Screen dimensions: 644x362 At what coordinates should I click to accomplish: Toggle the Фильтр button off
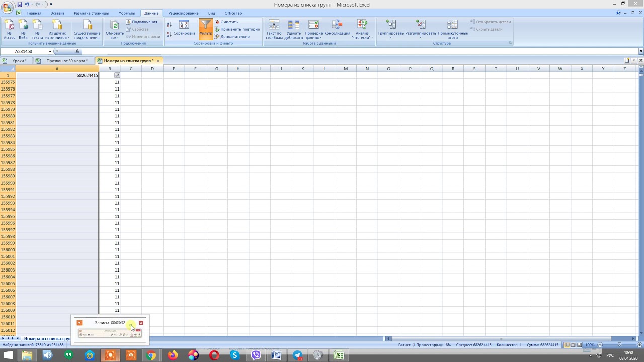(206, 28)
